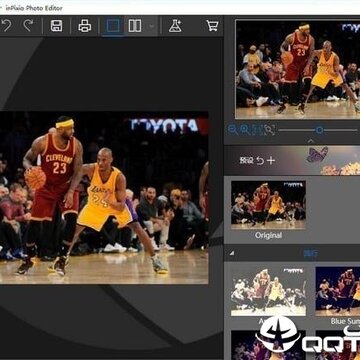
Task: Add a new preset with plus icon
Action: tap(271, 161)
